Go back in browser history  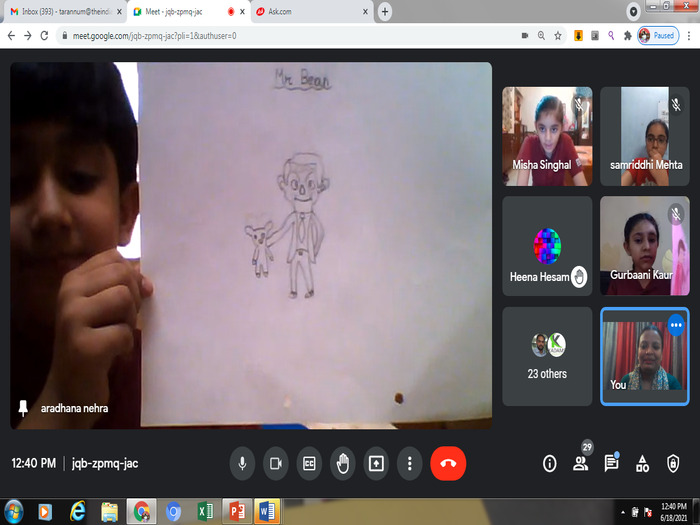tap(11, 36)
